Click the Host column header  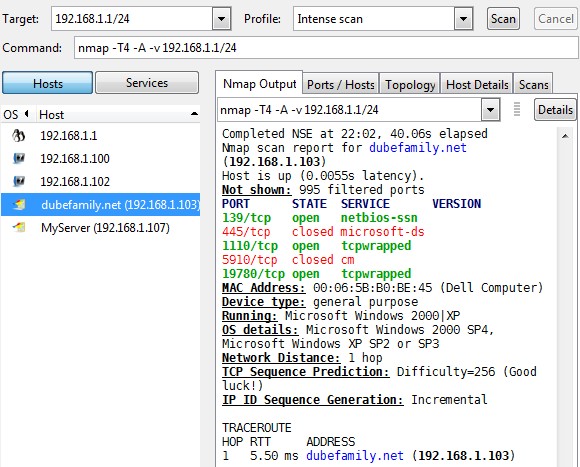[x=118, y=115]
